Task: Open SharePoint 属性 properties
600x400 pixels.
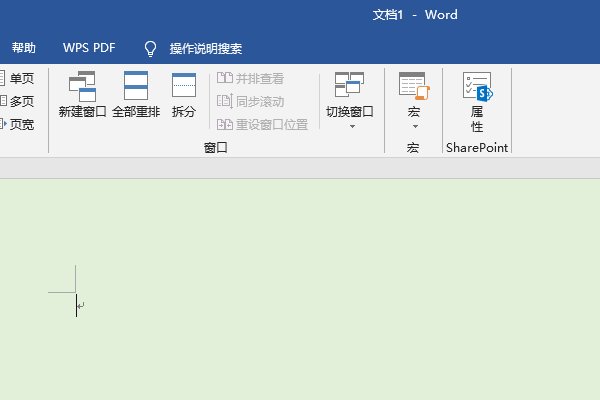Action: pos(477,102)
